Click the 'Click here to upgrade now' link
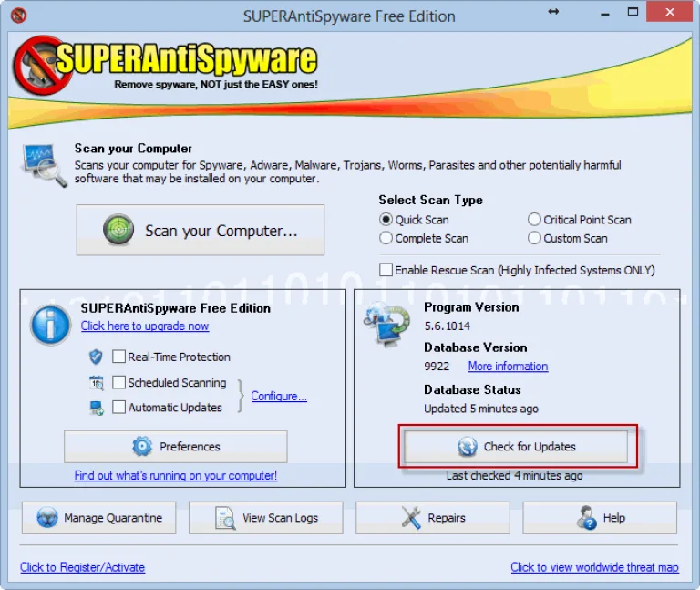Image resolution: width=700 pixels, height=590 pixels. (x=145, y=326)
